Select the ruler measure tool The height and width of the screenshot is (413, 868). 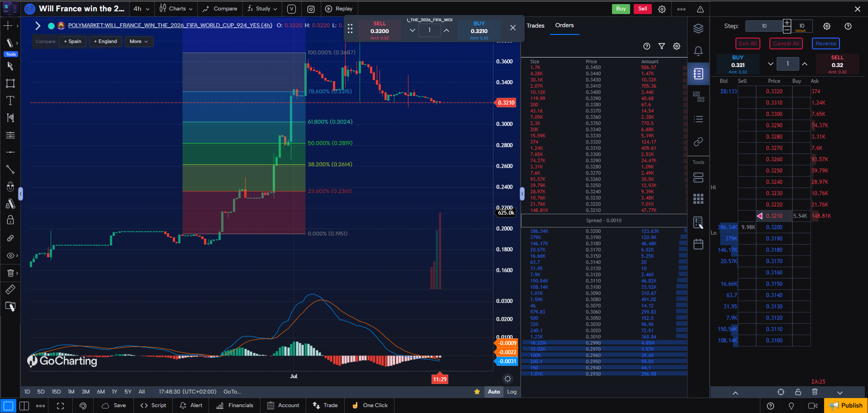pyautogui.click(x=10, y=289)
